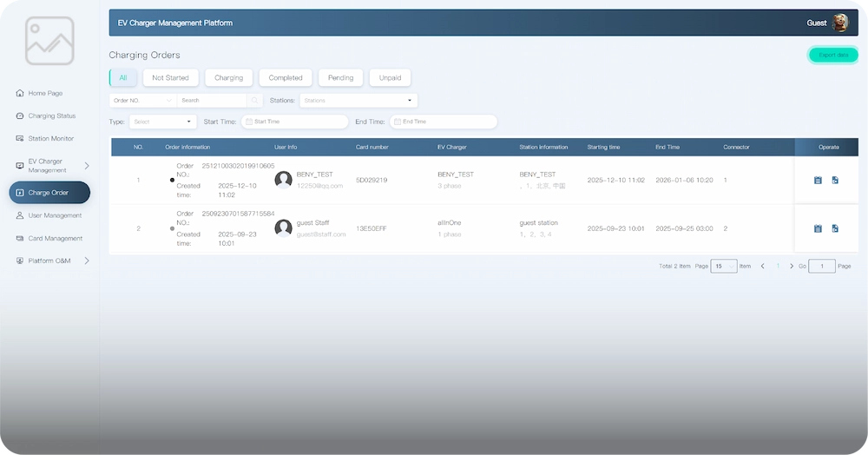
Task: Open the Stations dropdown
Action: (x=358, y=101)
